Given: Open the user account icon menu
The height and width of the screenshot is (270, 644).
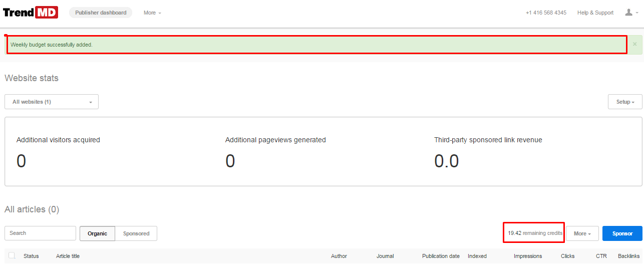Looking at the screenshot, I should click(631, 13).
